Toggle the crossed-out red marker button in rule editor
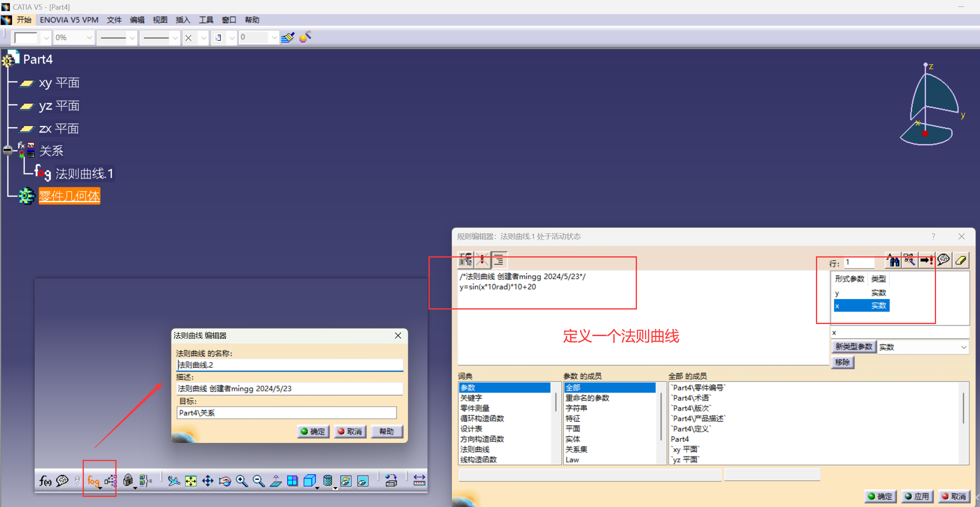The image size is (980, 507). pyautogui.click(x=482, y=260)
